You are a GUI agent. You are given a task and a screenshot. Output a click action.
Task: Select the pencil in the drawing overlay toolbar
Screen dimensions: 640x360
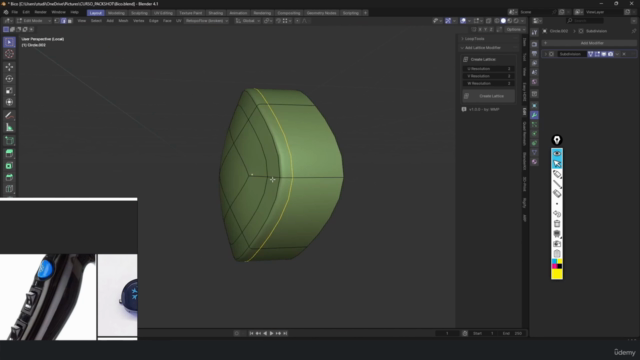[x=557, y=174]
